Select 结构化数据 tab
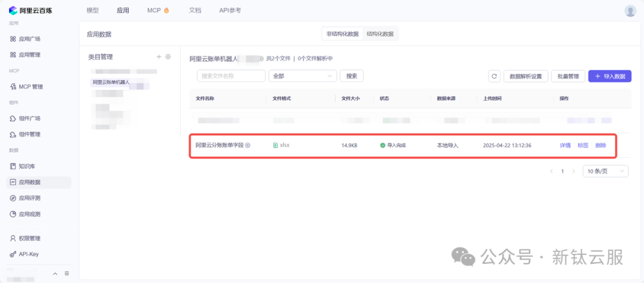644x283 pixels. 380,34
